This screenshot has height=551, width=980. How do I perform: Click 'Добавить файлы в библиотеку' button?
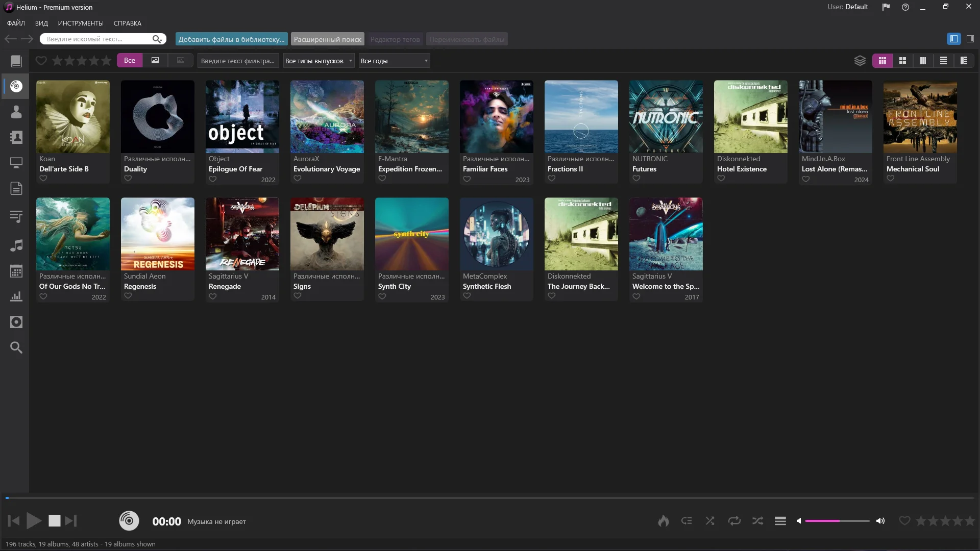click(231, 39)
